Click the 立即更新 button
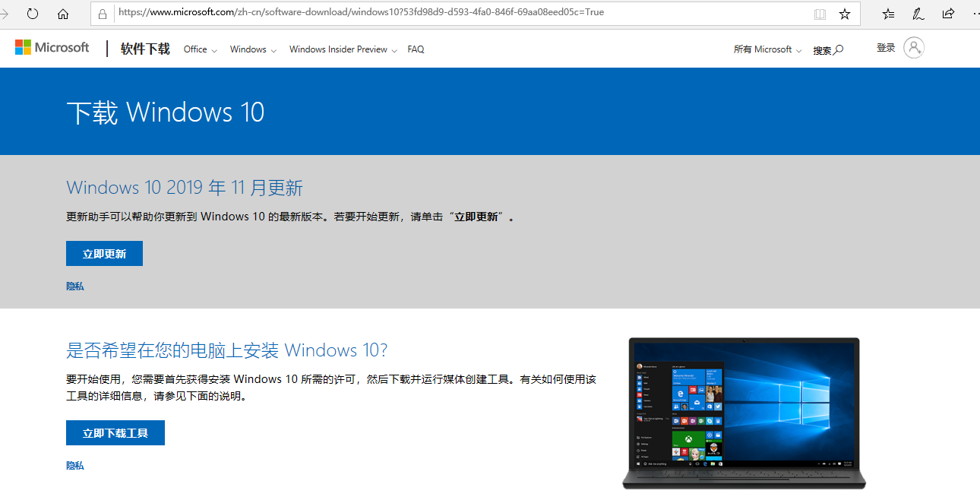980x497 pixels. (104, 254)
